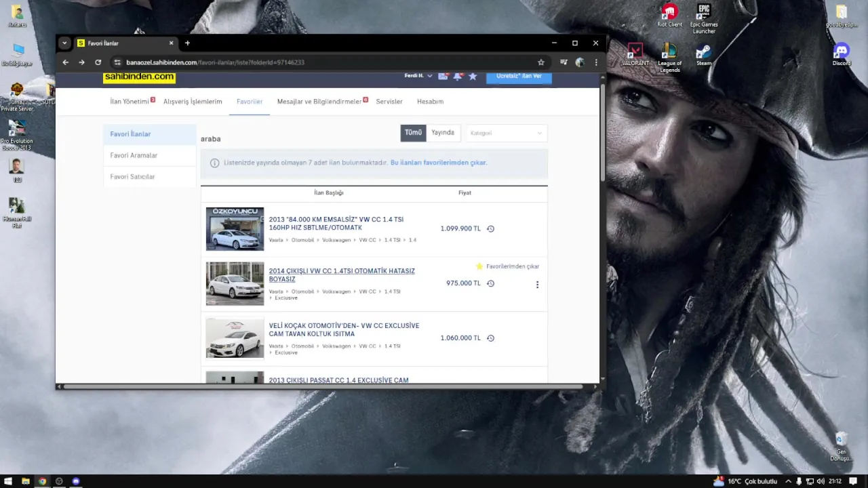868x488 pixels.
Task: Click ÖZKOYUNCU car thumbnail
Action: coord(235,229)
